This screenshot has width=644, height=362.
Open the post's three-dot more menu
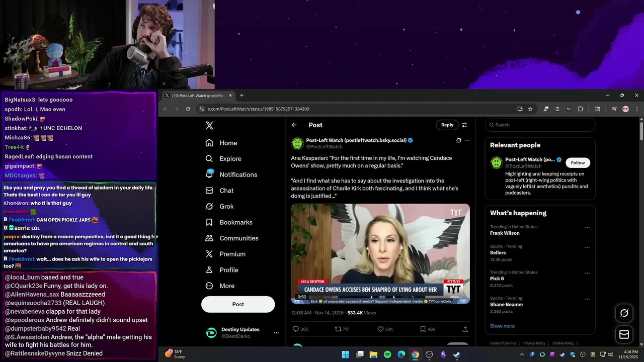467,140
